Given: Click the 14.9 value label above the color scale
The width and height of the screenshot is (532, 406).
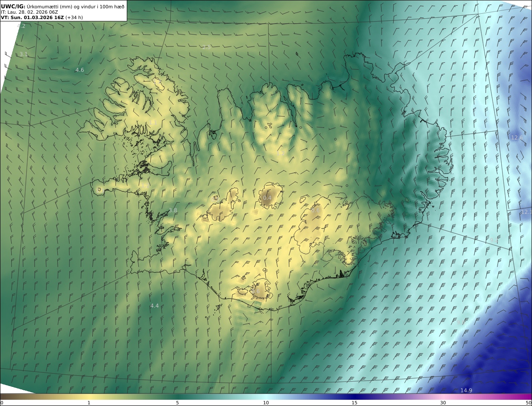Looking at the screenshot, I should tap(466, 390).
